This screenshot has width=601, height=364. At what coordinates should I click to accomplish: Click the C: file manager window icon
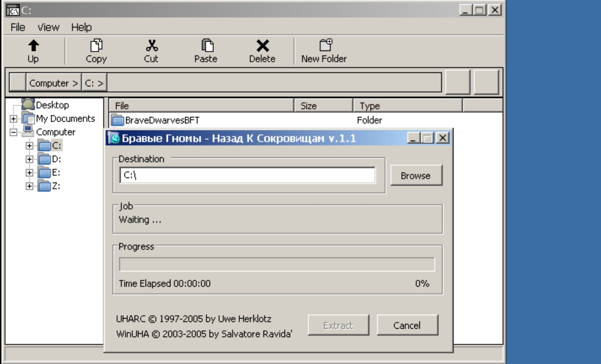point(13,10)
